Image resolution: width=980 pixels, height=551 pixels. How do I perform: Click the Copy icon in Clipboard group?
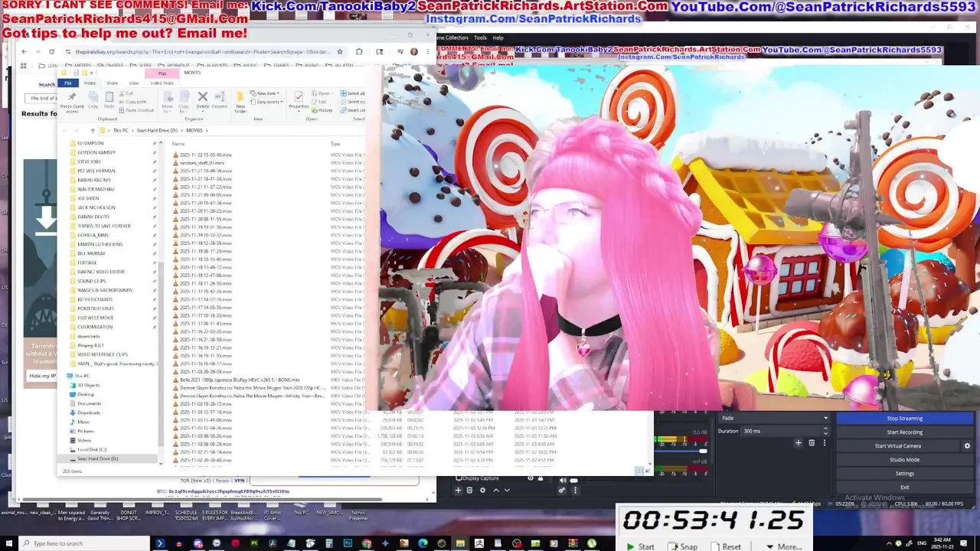(92, 99)
